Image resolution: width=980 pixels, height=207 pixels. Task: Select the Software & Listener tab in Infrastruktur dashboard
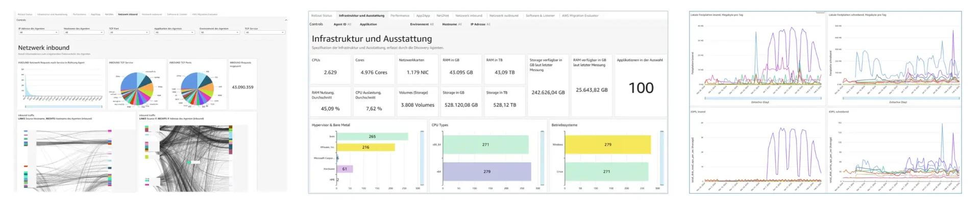pos(540,16)
